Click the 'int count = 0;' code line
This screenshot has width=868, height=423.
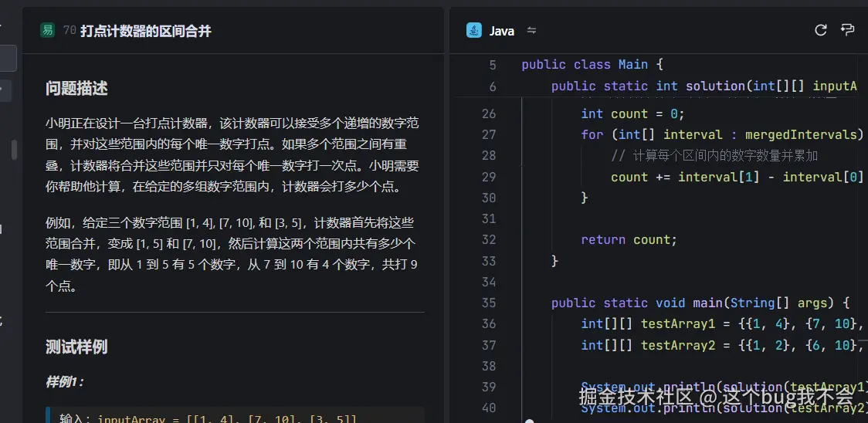(632, 114)
